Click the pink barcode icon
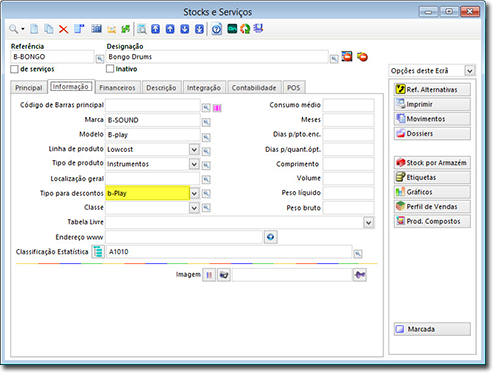 tap(217, 108)
